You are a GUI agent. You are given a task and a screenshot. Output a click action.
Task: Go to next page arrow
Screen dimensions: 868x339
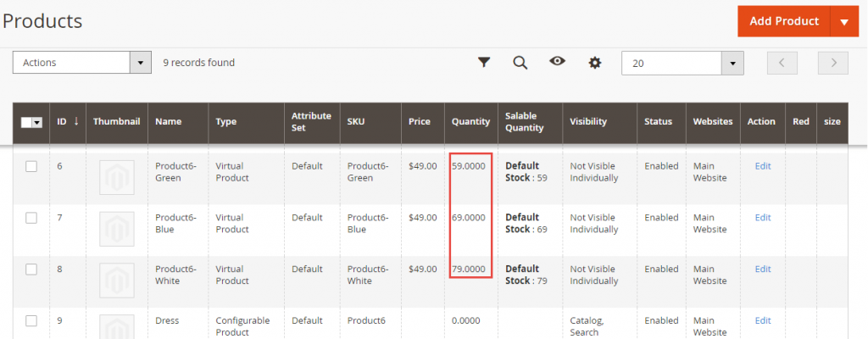[833, 63]
